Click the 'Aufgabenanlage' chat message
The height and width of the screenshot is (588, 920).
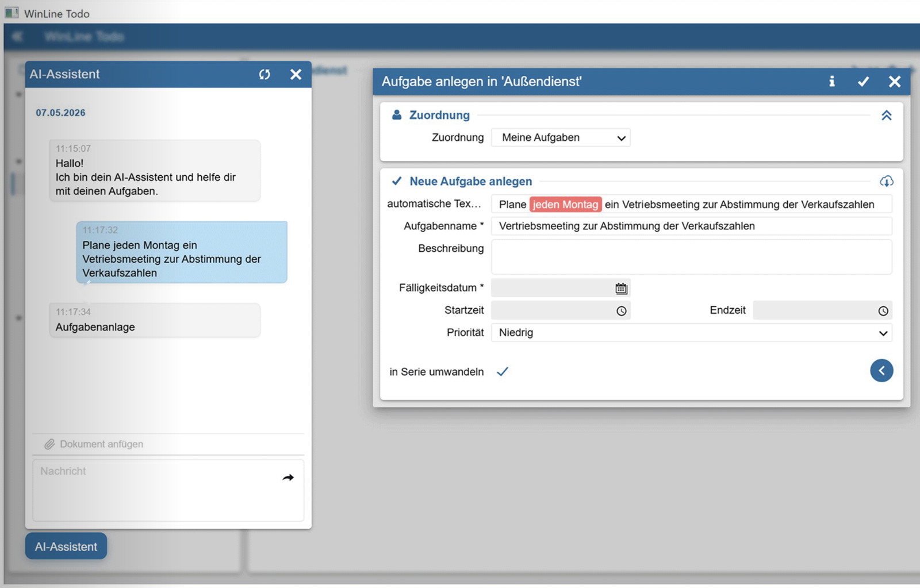click(155, 320)
